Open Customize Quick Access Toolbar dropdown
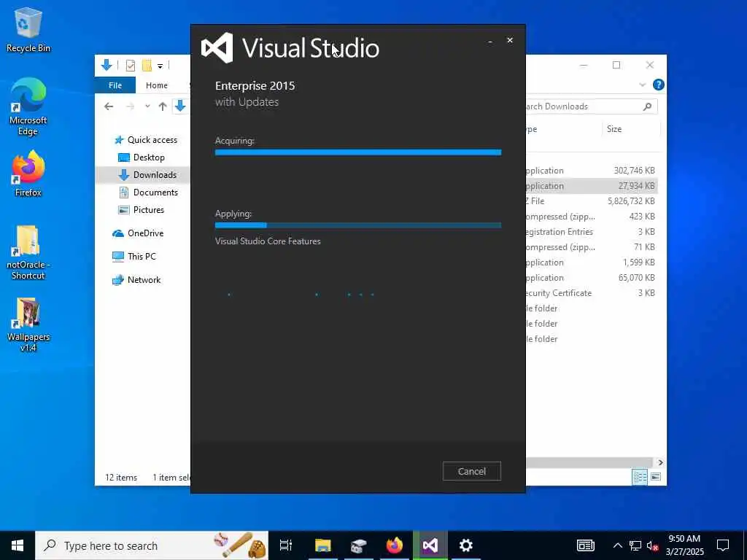The width and height of the screenshot is (747, 560). point(160,66)
